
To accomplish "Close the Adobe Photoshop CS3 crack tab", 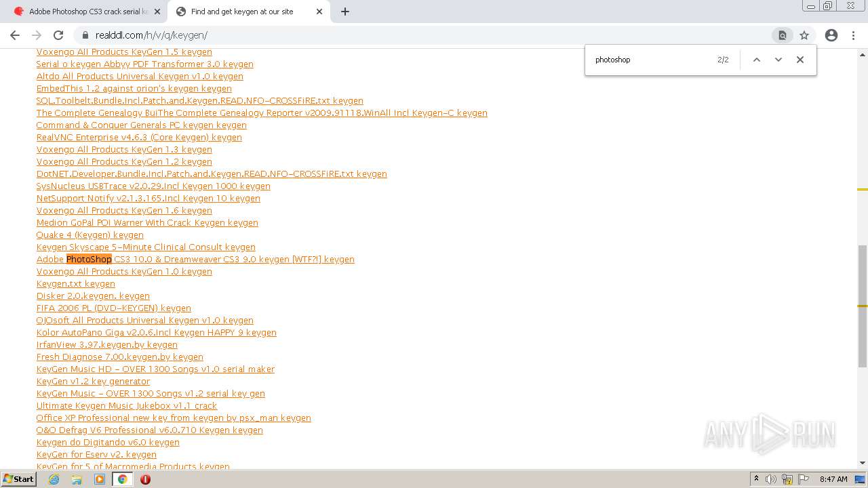I will coord(157,12).
